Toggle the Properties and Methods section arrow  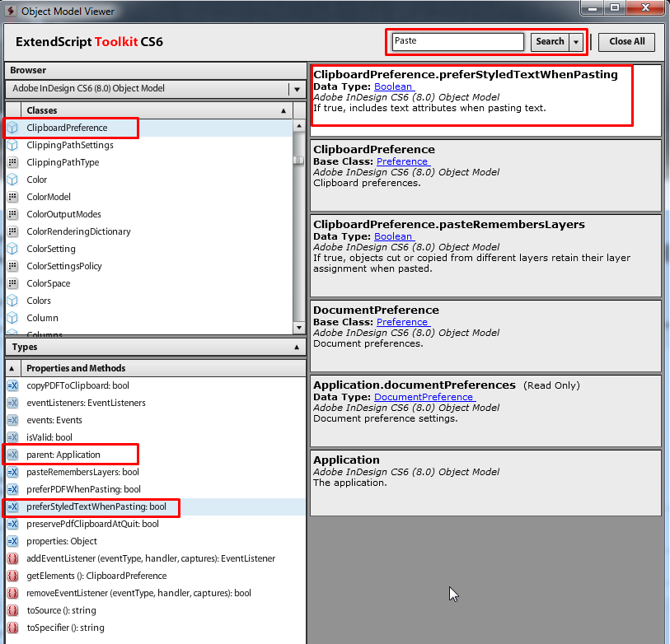pyautogui.click(x=12, y=368)
